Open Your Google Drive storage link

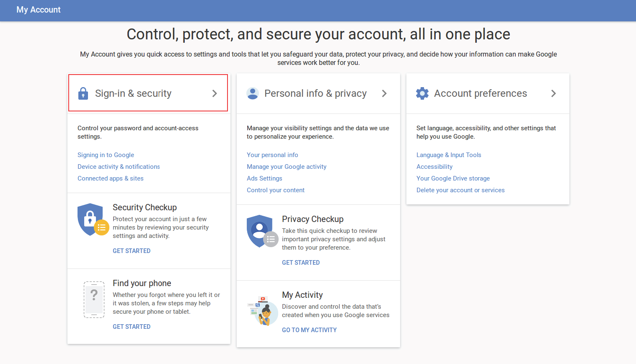point(453,178)
